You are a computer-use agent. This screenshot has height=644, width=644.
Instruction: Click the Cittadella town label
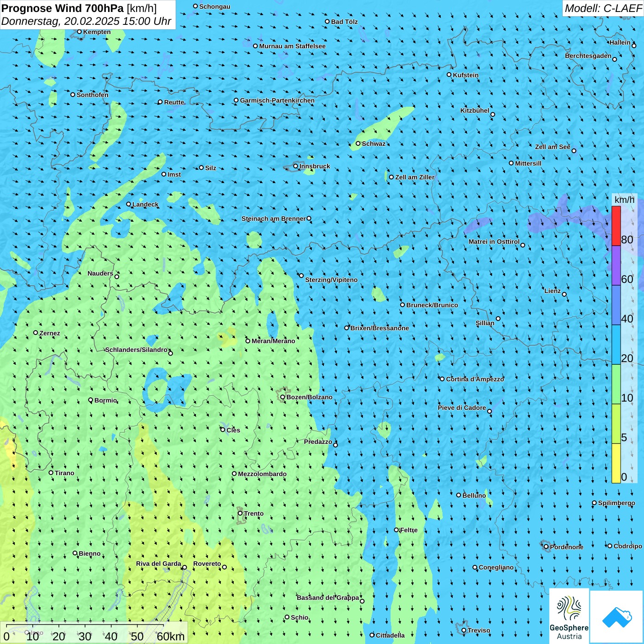coord(390,635)
